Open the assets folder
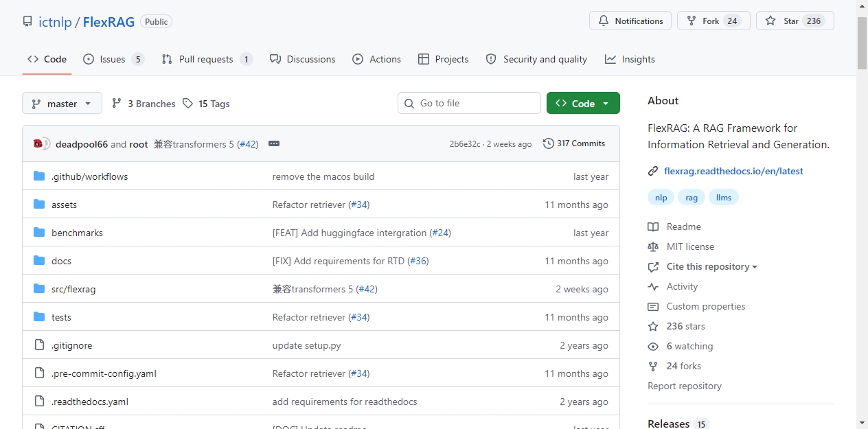 click(65, 205)
